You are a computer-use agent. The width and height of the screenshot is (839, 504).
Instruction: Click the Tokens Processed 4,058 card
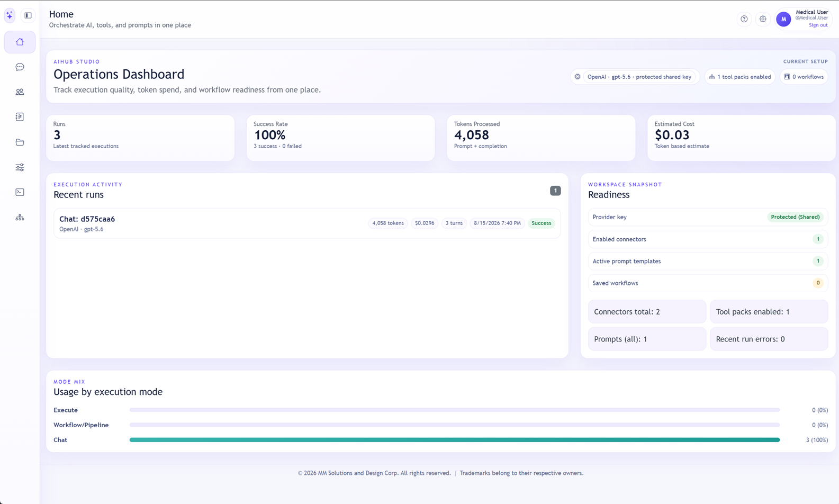pyautogui.click(x=541, y=138)
